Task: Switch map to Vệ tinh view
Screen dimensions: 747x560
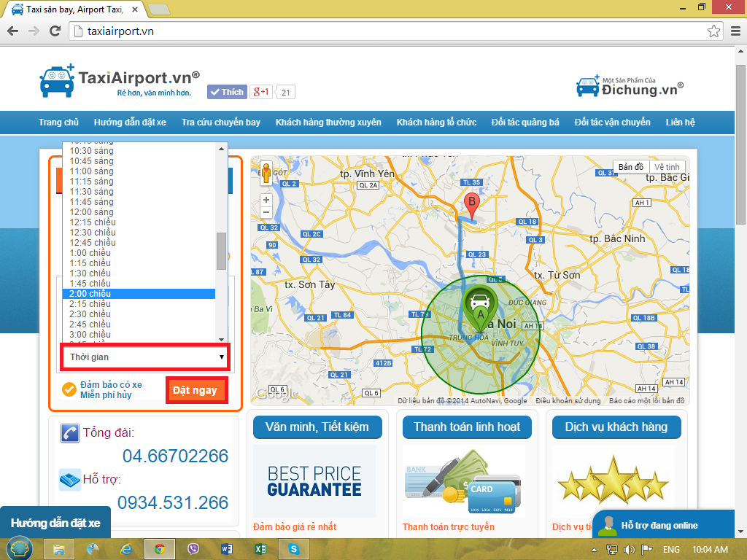Action: coord(666,167)
